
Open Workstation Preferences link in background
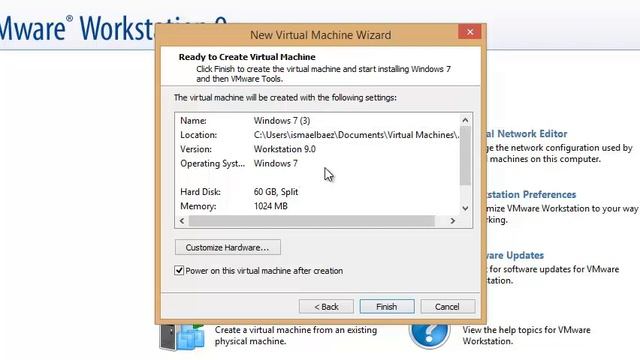pyautogui.click(x=531, y=195)
